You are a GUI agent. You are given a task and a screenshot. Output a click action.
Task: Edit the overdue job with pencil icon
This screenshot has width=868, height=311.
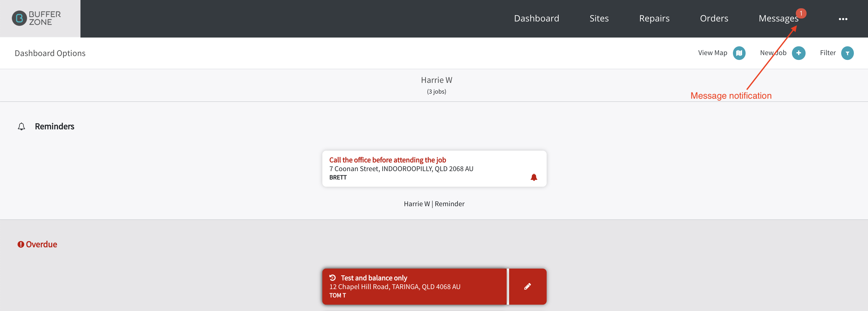pyautogui.click(x=527, y=286)
